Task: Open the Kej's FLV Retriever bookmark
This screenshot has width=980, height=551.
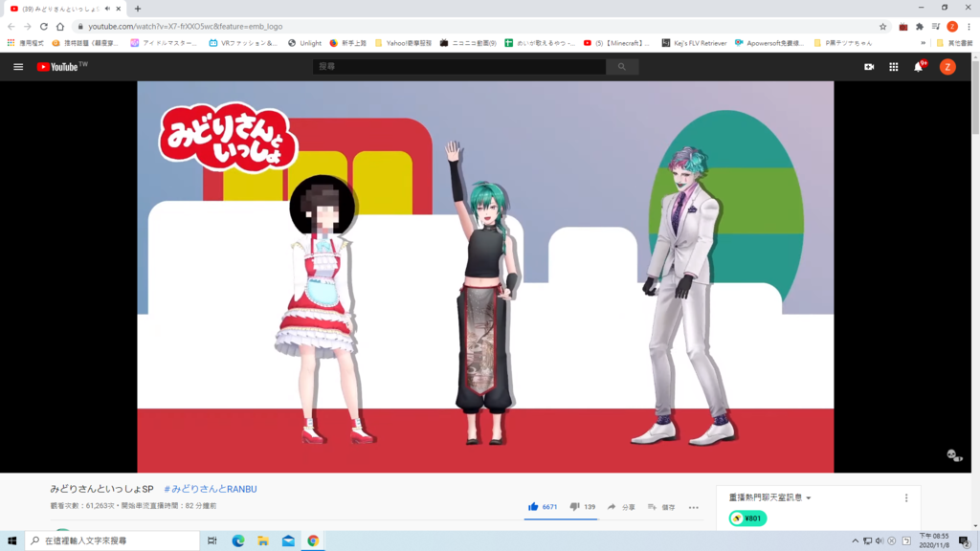Action: [695, 43]
